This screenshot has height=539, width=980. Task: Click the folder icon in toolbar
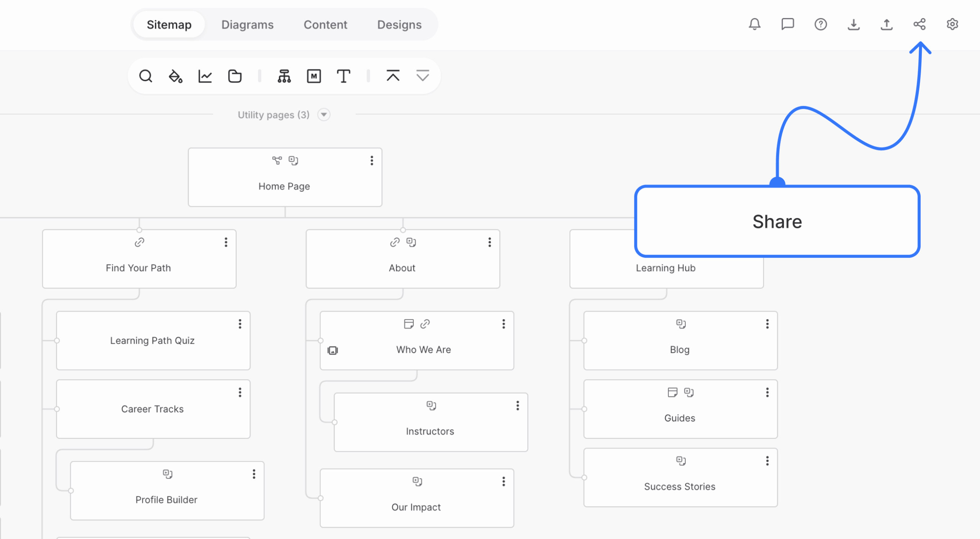click(x=235, y=76)
